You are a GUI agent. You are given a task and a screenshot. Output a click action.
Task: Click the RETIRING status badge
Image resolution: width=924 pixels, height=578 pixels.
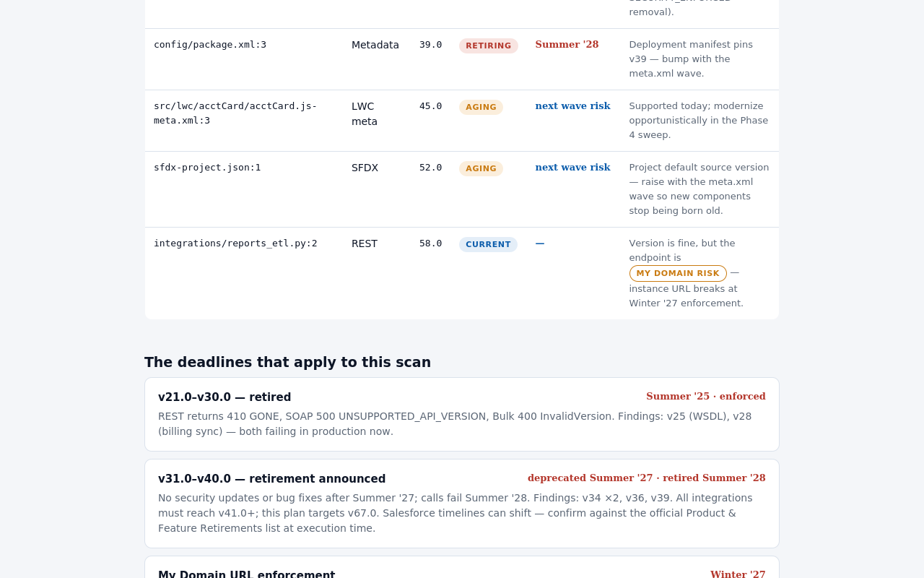(x=489, y=46)
